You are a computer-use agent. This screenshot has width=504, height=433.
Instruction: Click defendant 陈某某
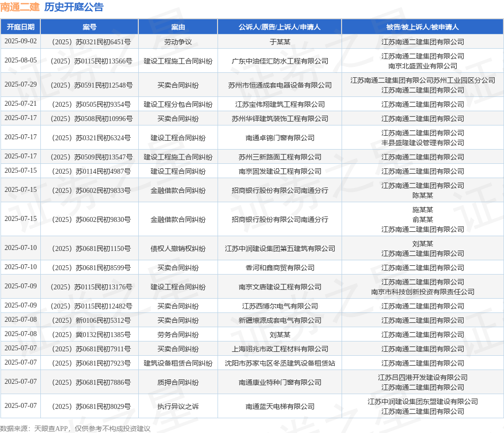[423, 195]
